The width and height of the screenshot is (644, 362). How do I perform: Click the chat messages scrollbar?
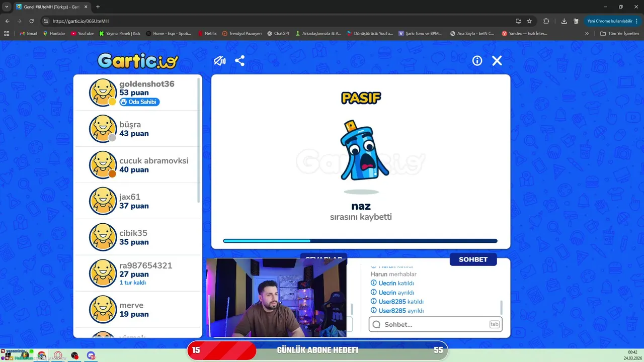click(501, 307)
